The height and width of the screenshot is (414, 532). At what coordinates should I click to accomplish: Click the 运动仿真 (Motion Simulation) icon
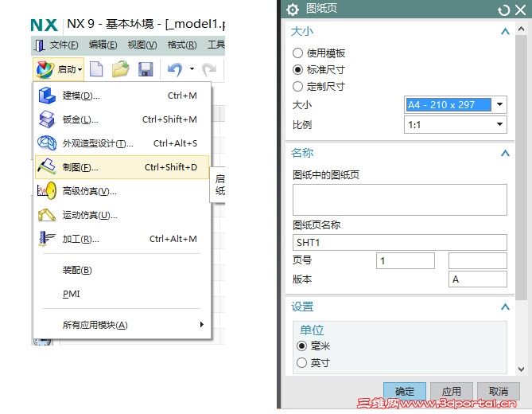point(47,215)
